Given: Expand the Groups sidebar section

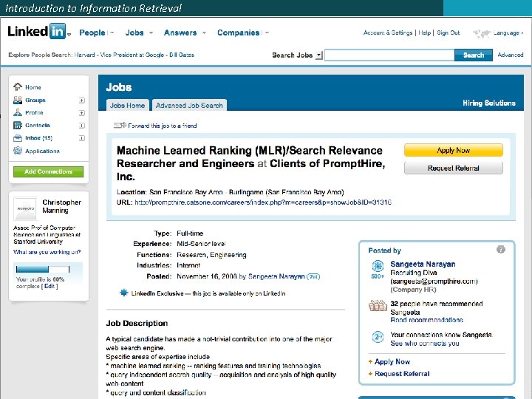Looking at the screenshot, I should click(x=82, y=100).
